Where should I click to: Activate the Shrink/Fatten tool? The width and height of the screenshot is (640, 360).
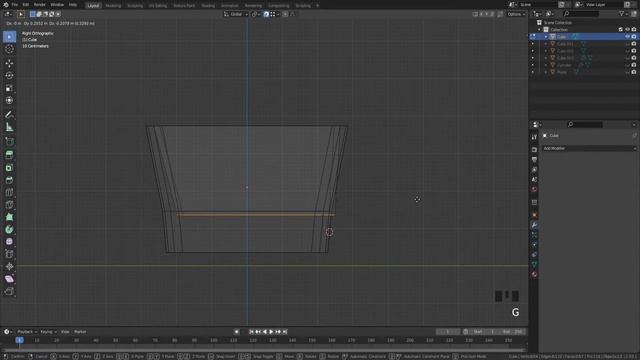9,267
